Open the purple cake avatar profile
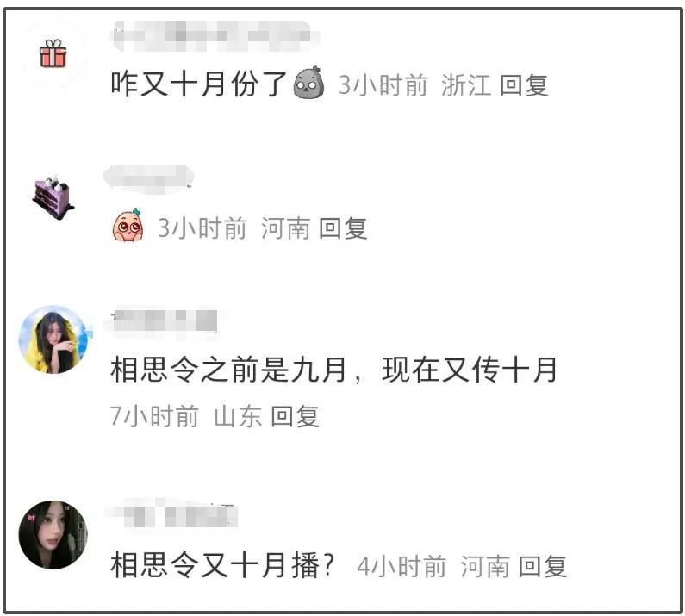 tap(53, 197)
